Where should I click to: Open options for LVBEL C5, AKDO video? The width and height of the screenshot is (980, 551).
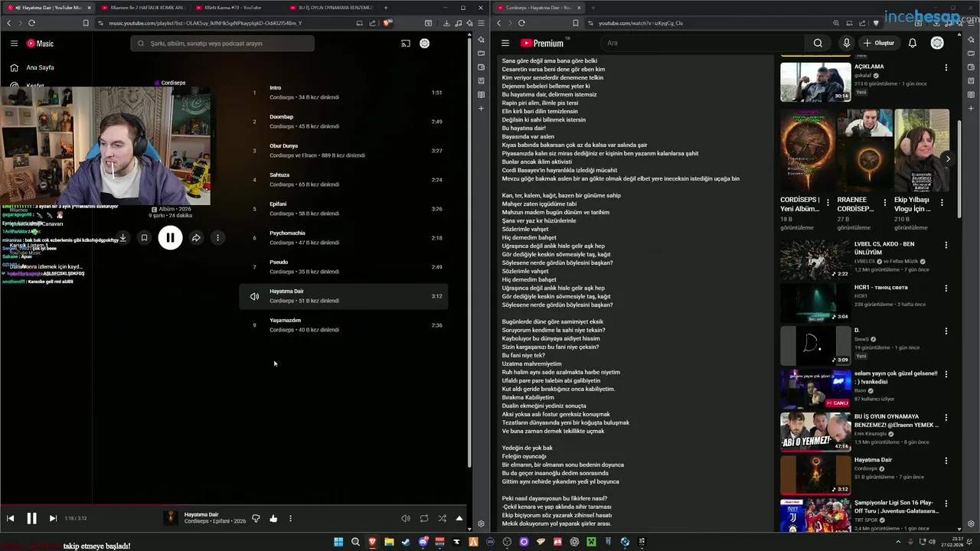point(946,245)
